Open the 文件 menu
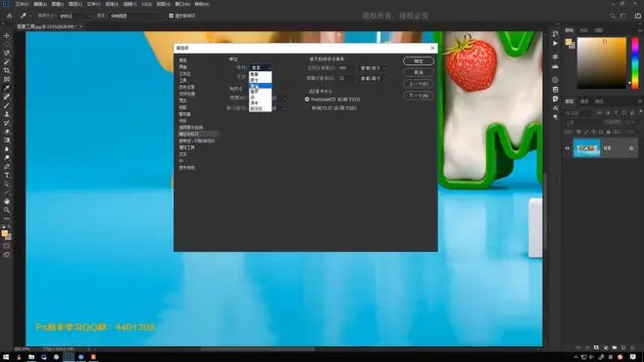Image resolution: width=644 pixels, height=362 pixels. (21, 4)
